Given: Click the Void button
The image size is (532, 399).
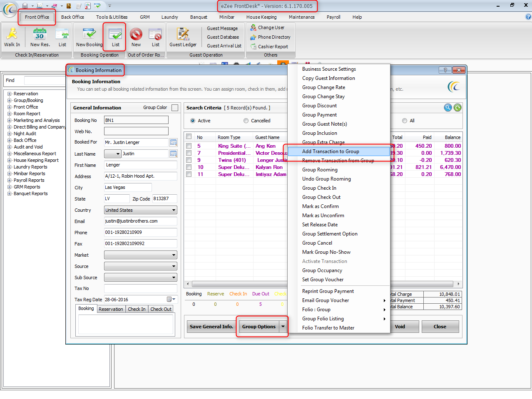Looking at the screenshot, I should (x=400, y=327).
